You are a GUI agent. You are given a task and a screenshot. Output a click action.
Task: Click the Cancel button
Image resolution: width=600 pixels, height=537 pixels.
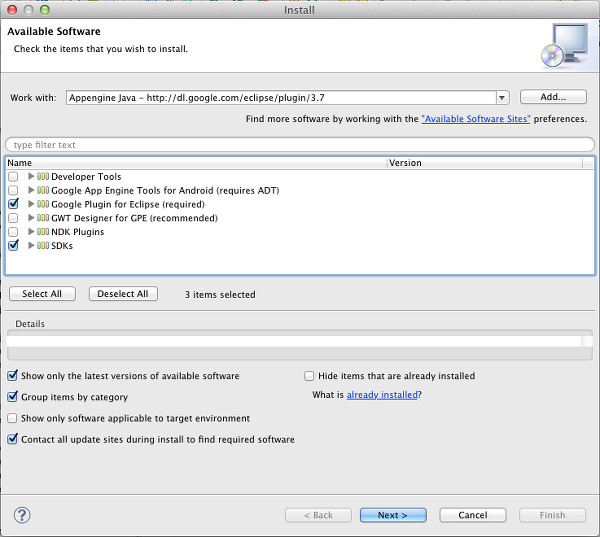pos(473,515)
